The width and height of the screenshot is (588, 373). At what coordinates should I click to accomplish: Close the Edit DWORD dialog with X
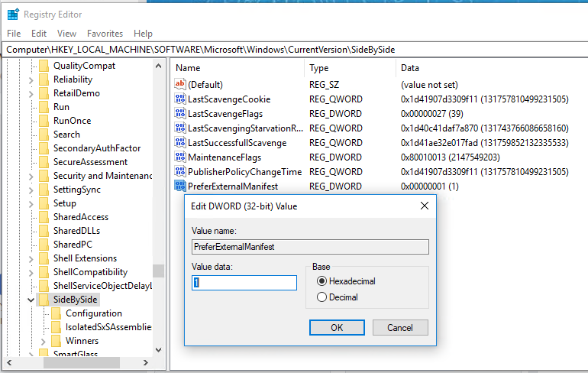point(425,206)
